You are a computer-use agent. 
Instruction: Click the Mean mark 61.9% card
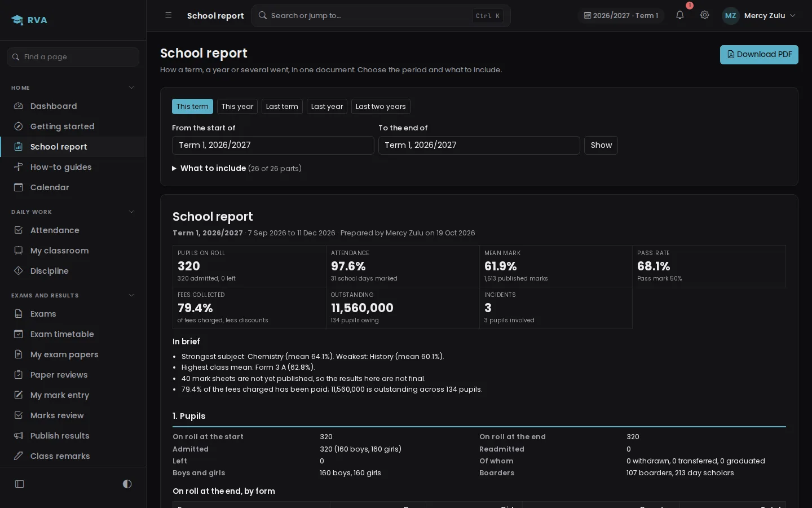coord(556,266)
